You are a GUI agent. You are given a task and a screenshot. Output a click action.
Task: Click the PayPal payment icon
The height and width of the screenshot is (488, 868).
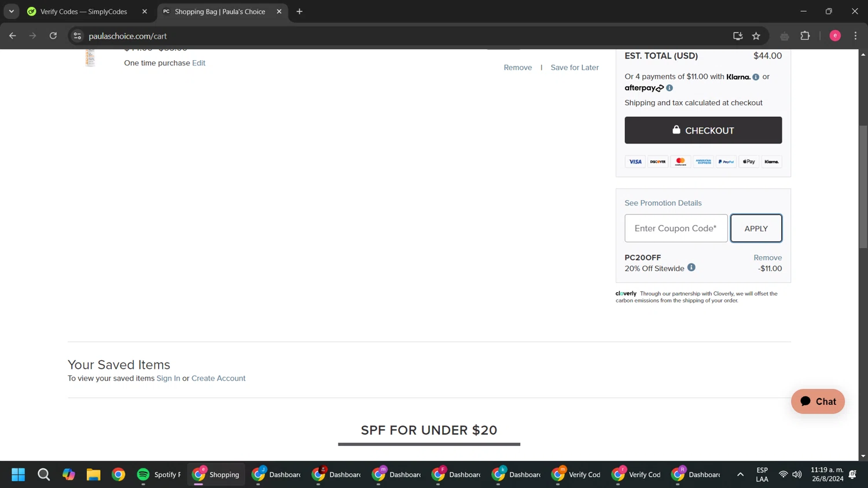(726, 162)
